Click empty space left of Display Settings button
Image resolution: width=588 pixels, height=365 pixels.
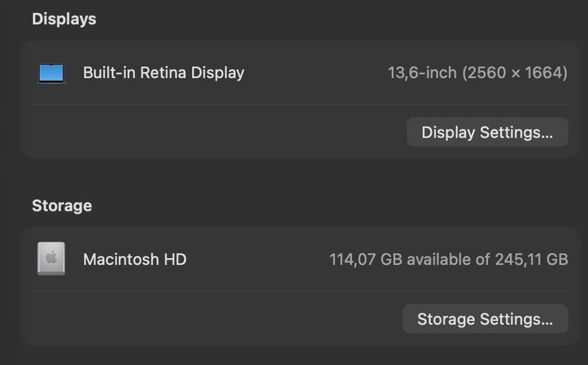[214, 132]
